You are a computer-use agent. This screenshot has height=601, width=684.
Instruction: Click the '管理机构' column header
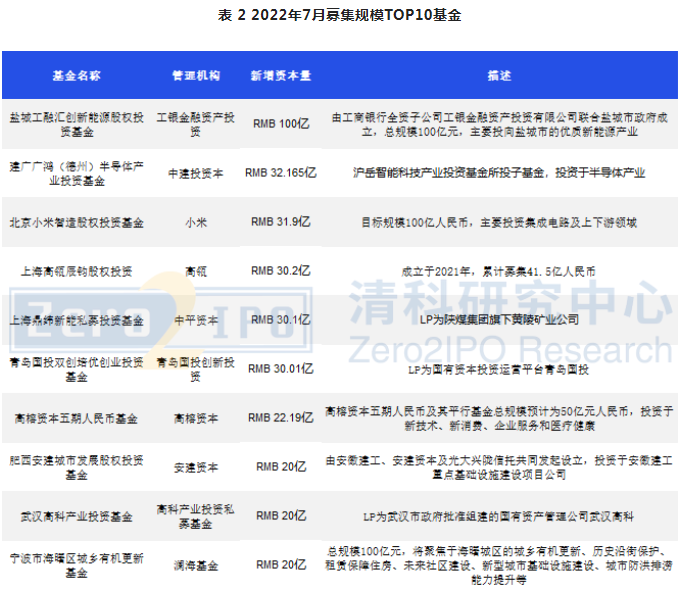[x=196, y=75]
